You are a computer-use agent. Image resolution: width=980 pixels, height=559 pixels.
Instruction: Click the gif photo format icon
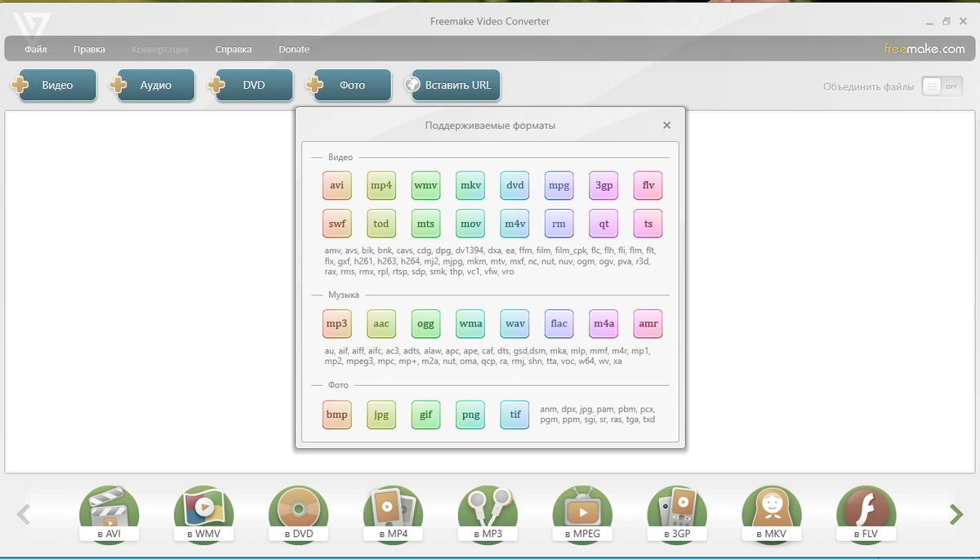point(425,415)
